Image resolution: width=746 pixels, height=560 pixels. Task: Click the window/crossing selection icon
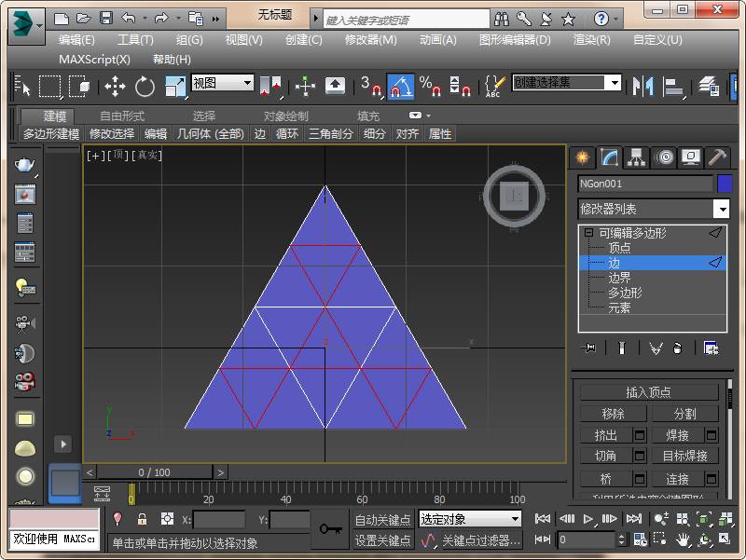79,86
